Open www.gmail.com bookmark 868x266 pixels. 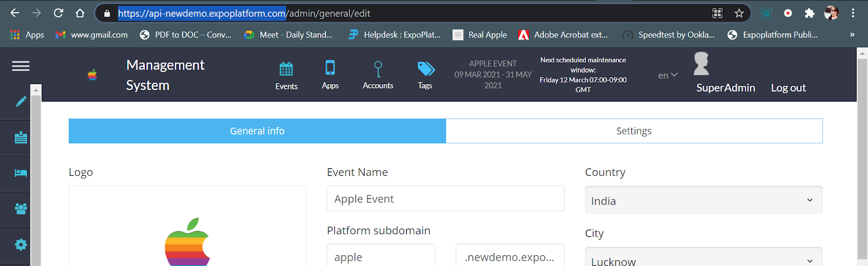92,35
